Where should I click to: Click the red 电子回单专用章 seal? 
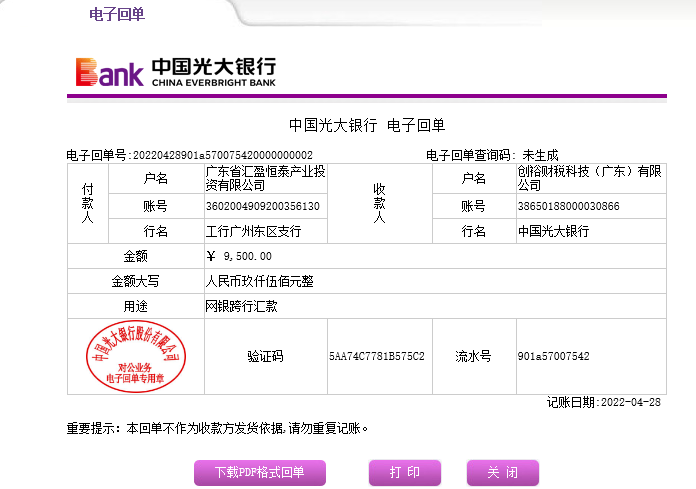coord(136,356)
